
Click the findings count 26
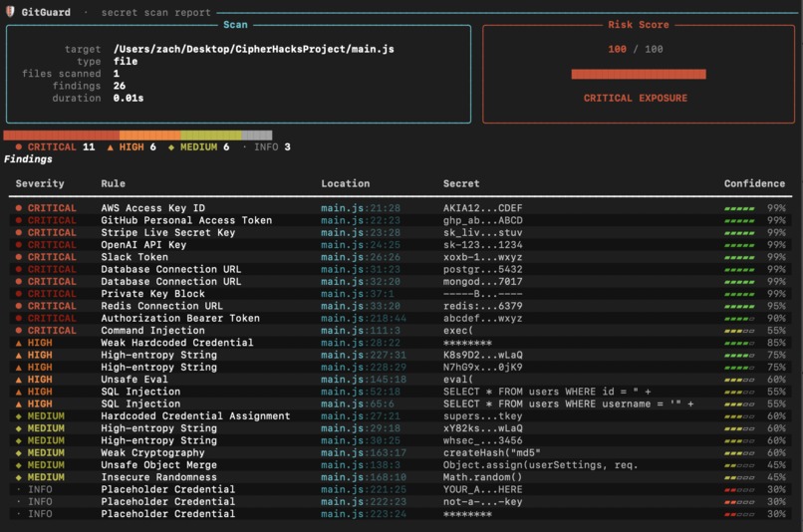[120, 86]
